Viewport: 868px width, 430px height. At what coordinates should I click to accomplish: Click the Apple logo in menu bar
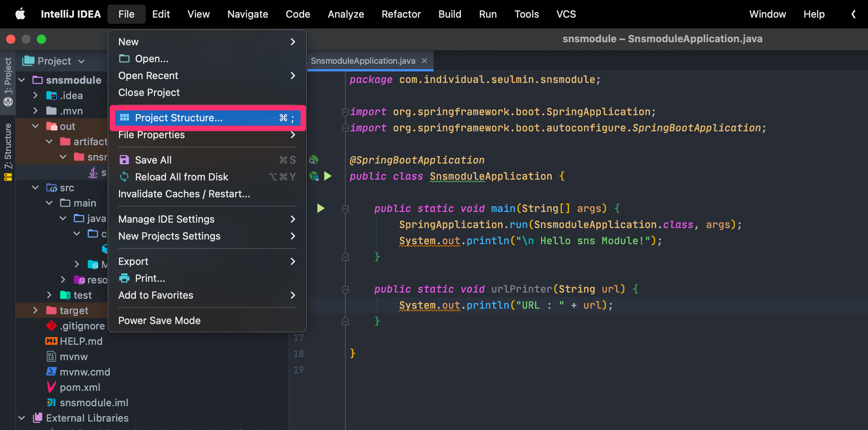click(x=20, y=14)
